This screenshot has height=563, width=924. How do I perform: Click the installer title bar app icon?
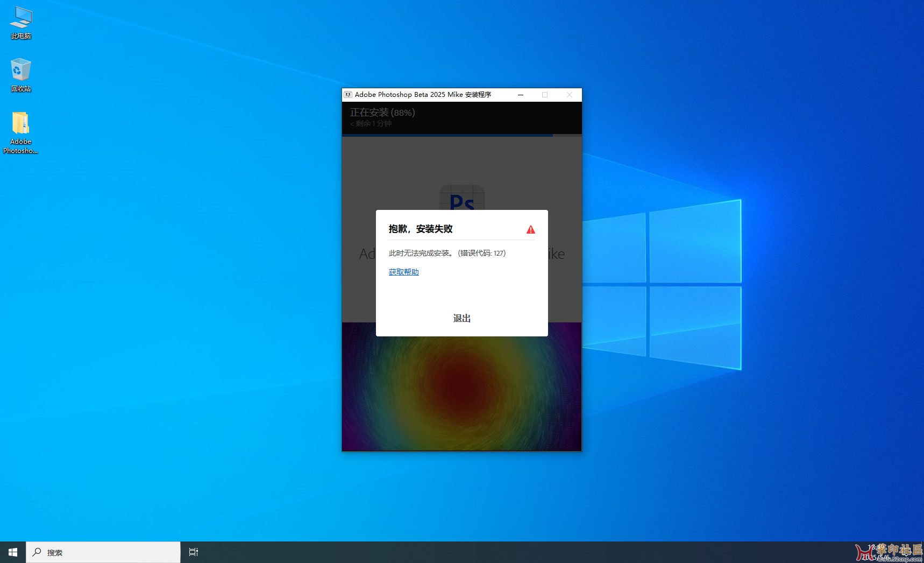pos(348,95)
